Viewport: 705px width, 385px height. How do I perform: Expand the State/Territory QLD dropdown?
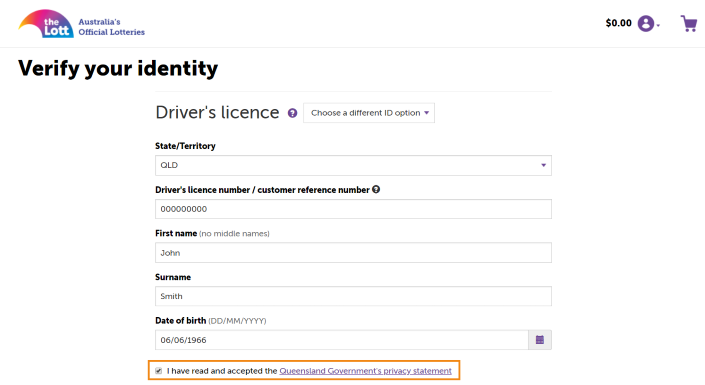tap(353, 166)
